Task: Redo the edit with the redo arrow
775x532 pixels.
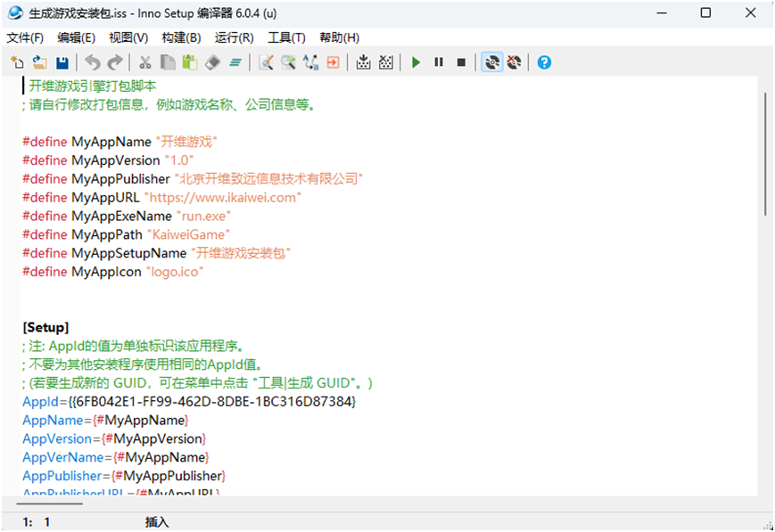Action: pyautogui.click(x=115, y=62)
